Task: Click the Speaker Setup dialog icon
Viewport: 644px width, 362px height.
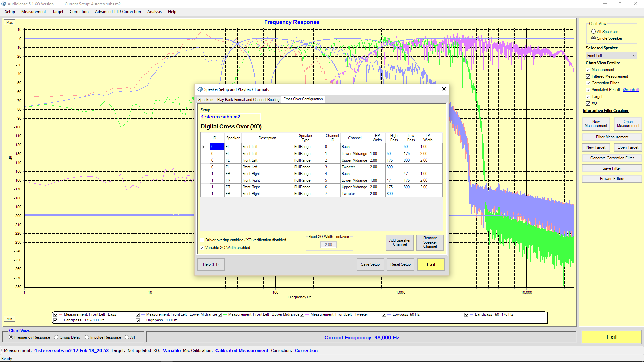Action: tap(200, 89)
